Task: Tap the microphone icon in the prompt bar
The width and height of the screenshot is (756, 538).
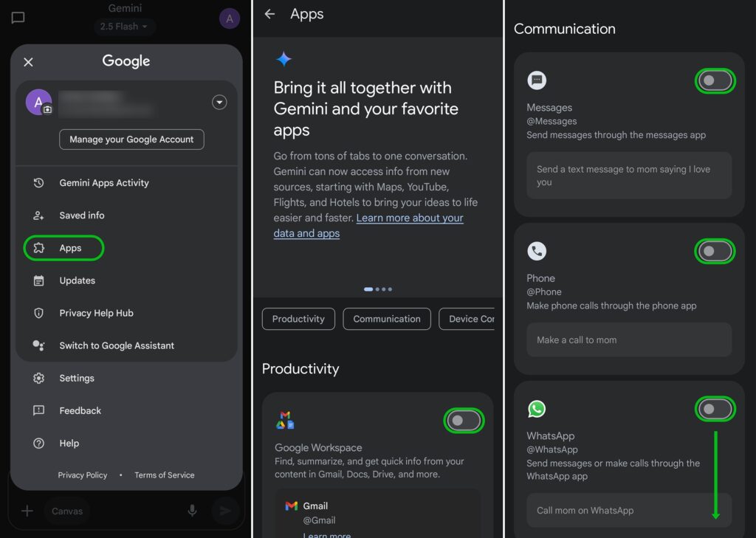Action: pos(192,510)
